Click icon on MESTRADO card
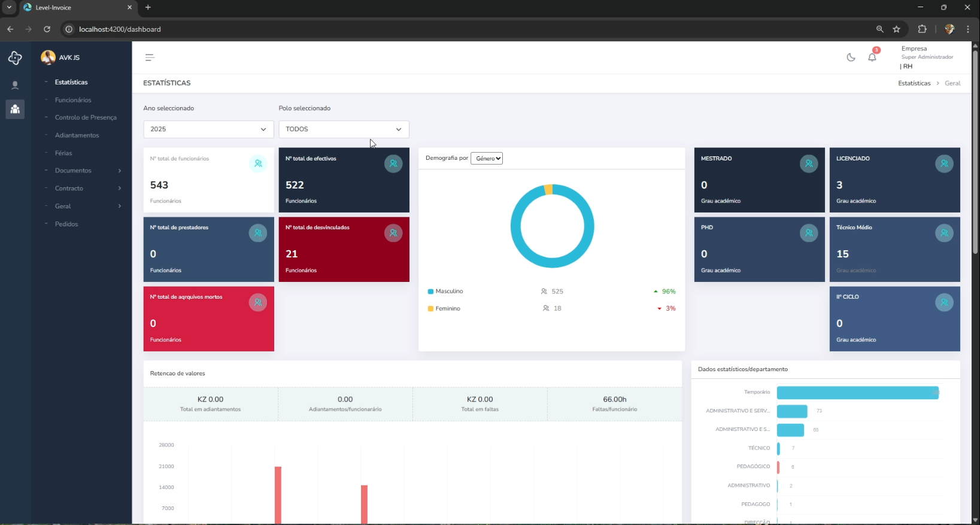This screenshot has height=525, width=980. point(809,163)
